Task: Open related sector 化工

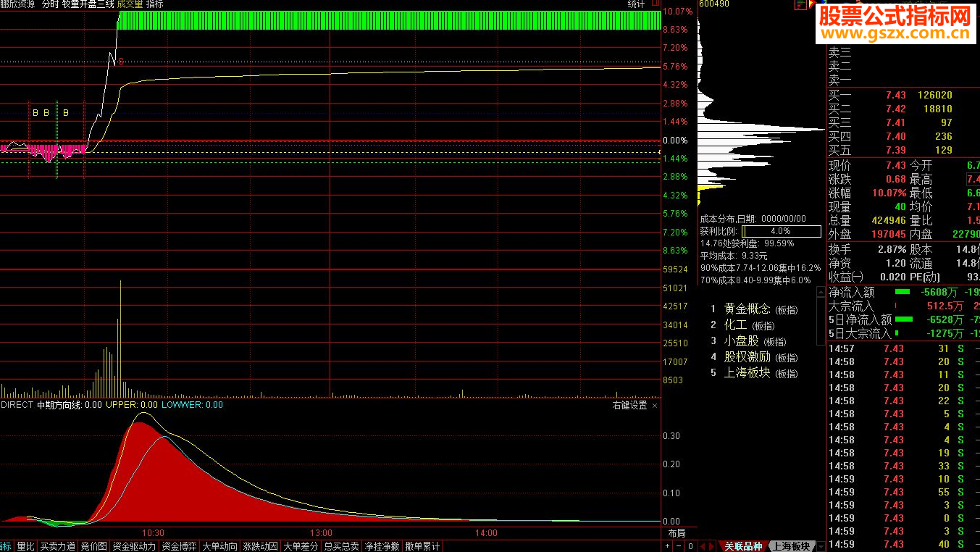Action: coord(735,325)
